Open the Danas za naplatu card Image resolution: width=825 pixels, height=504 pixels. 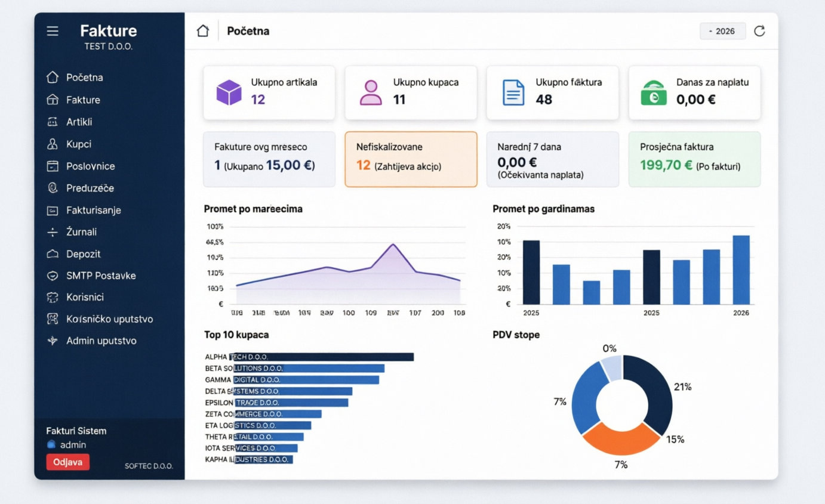point(695,92)
